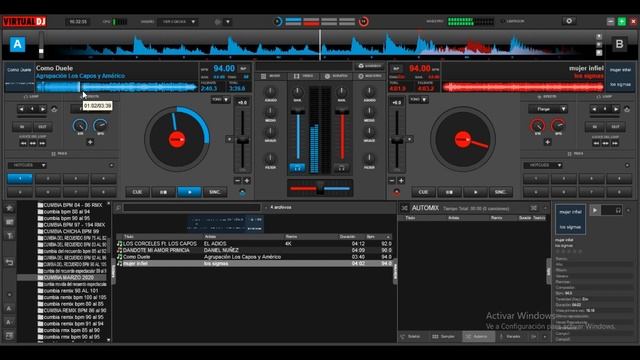
Task: Double loop length on right deck
Action: pyautogui.click(x=616, y=109)
